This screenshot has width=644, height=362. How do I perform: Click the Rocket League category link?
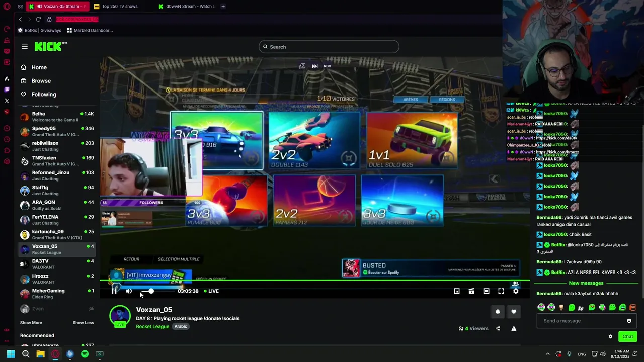(x=152, y=327)
